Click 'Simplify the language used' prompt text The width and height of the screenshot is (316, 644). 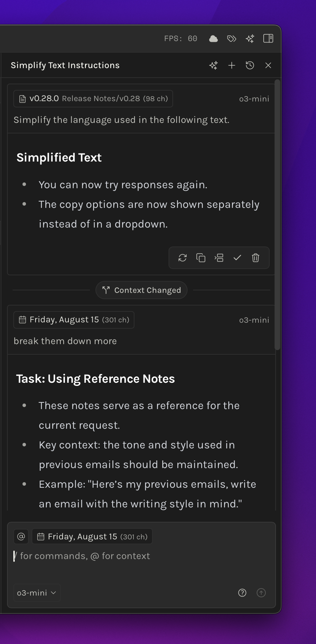pyautogui.click(x=121, y=120)
